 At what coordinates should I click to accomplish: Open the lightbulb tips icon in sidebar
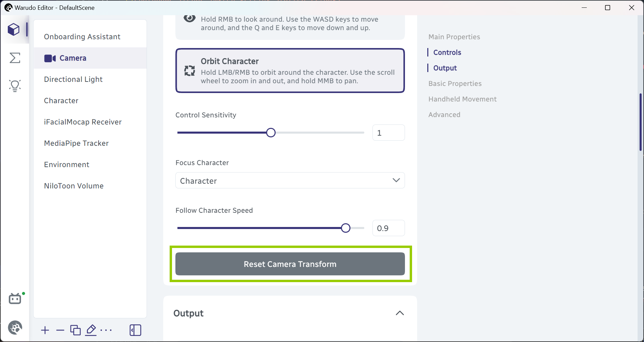[x=15, y=86]
